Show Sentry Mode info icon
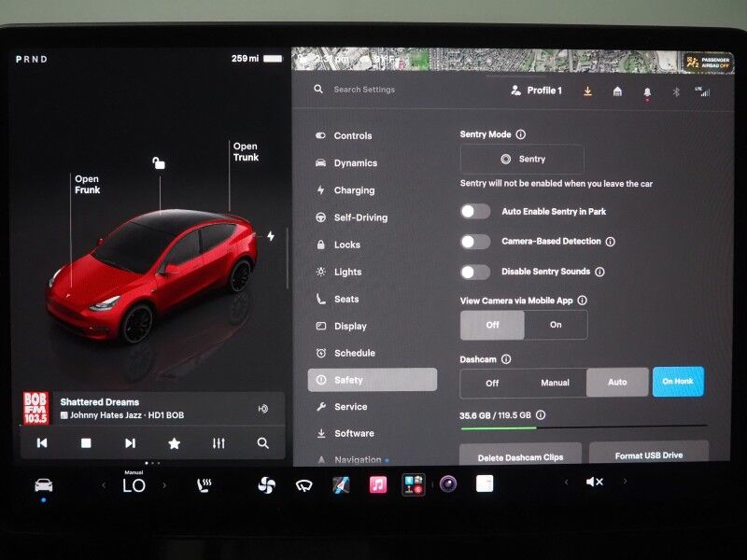This screenshot has height=560, width=747. pos(521,134)
